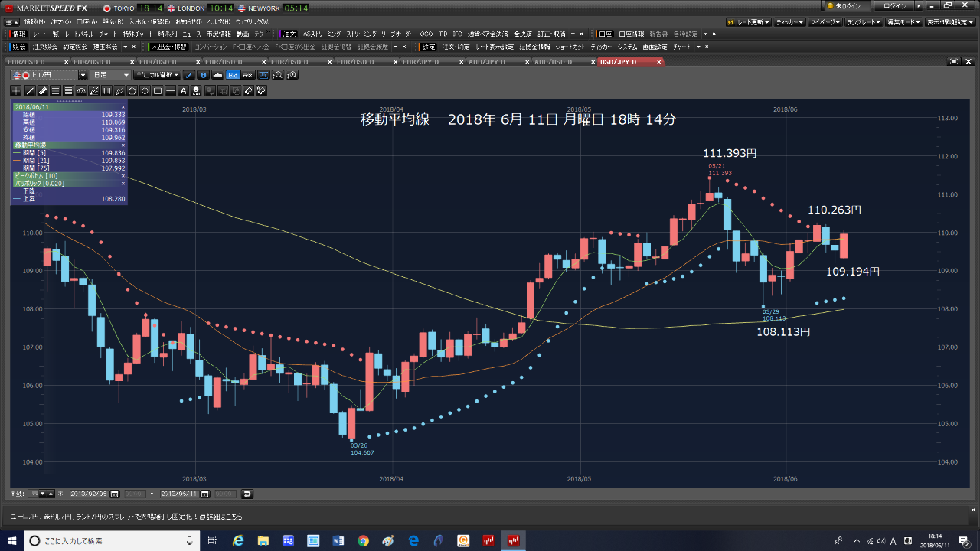The height and width of the screenshot is (551, 980).
Task: Open the 注文(O) menu
Action: click(62, 21)
